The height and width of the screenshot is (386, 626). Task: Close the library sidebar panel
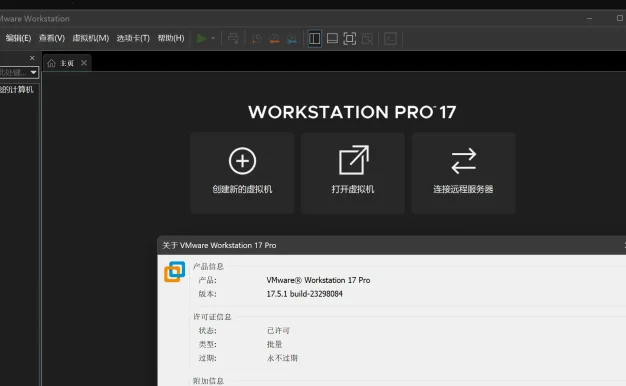(32, 58)
